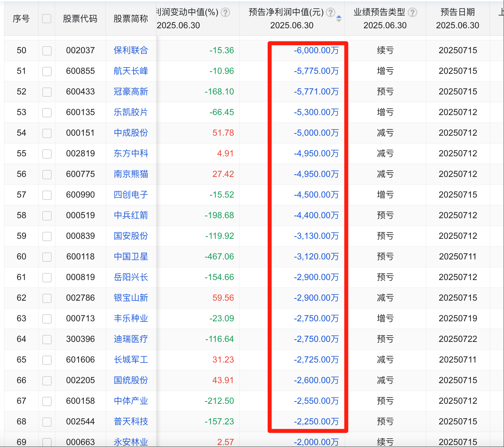Select stock code 002037
This screenshot has width=504, height=447.
[81, 50]
